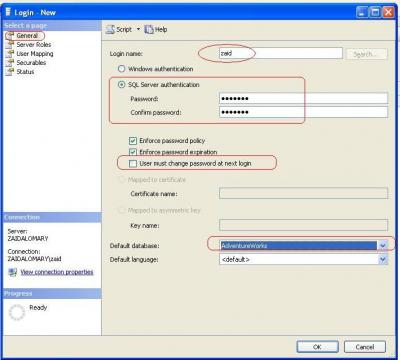The width and height of the screenshot is (400, 360).
Task: Click the Ready progress spinner
Action: pyautogui.click(x=17, y=312)
